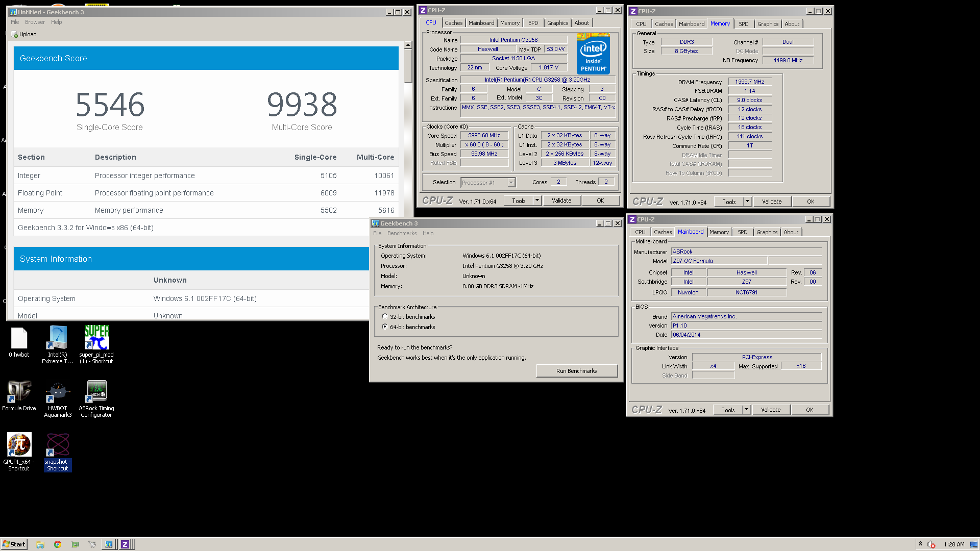Click the jet plane taskbar icon
980x551 pixels.
92,544
